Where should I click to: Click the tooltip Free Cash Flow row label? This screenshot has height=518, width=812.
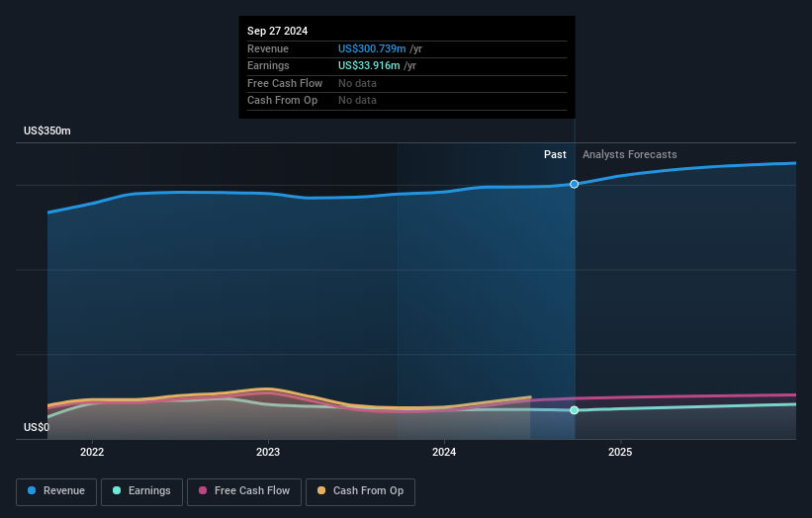point(285,83)
